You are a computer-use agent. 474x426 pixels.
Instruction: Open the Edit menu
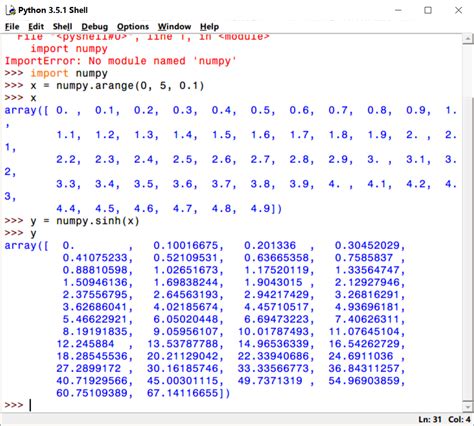pyautogui.click(x=36, y=27)
